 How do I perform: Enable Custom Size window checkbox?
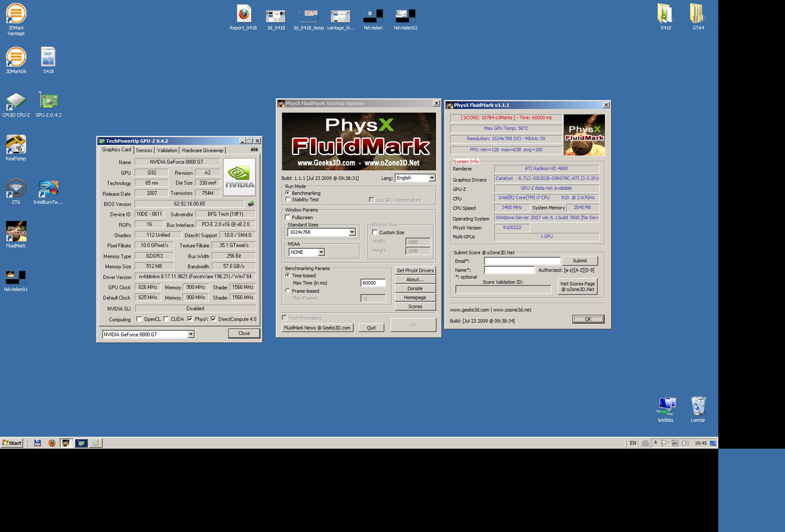pyautogui.click(x=375, y=232)
